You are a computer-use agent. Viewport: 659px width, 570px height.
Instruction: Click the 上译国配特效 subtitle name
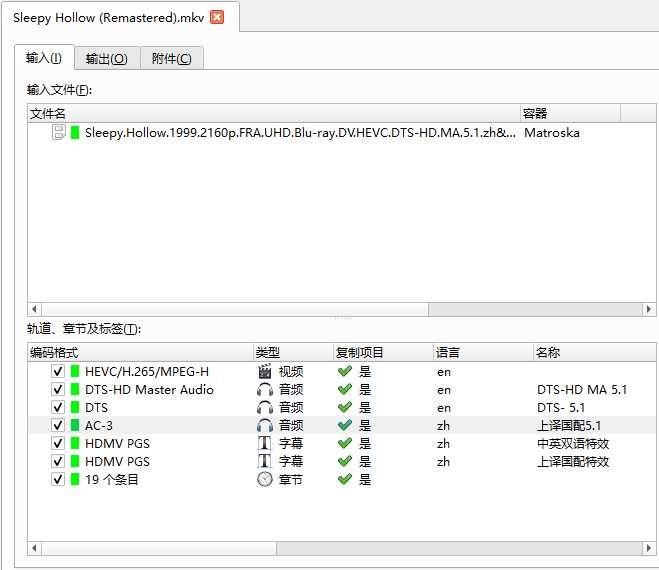(x=573, y=462)
